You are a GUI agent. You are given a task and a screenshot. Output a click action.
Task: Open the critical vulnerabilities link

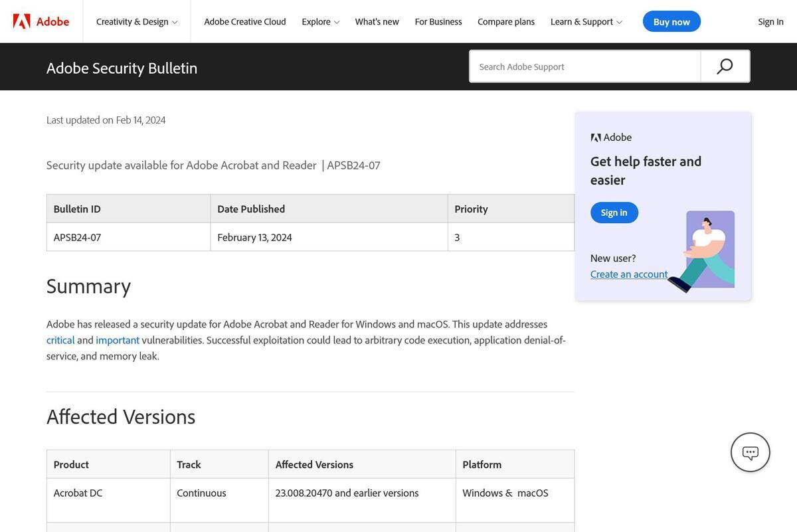[x=60, y=340]
